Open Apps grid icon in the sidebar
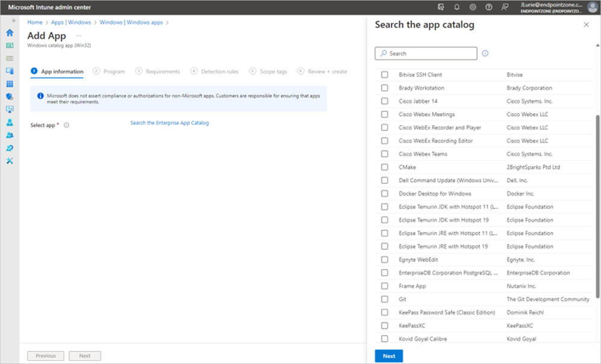This screenshot has height=364, width=601. coord(10,84)
